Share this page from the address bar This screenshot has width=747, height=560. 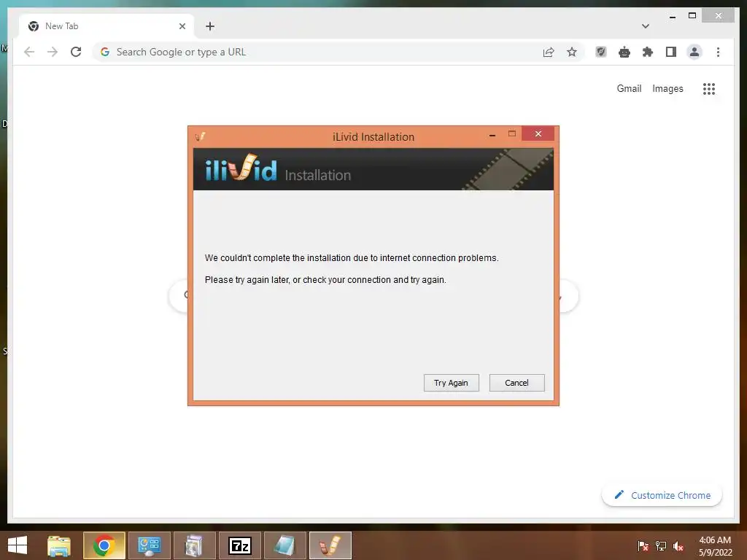tap(549, 52)
